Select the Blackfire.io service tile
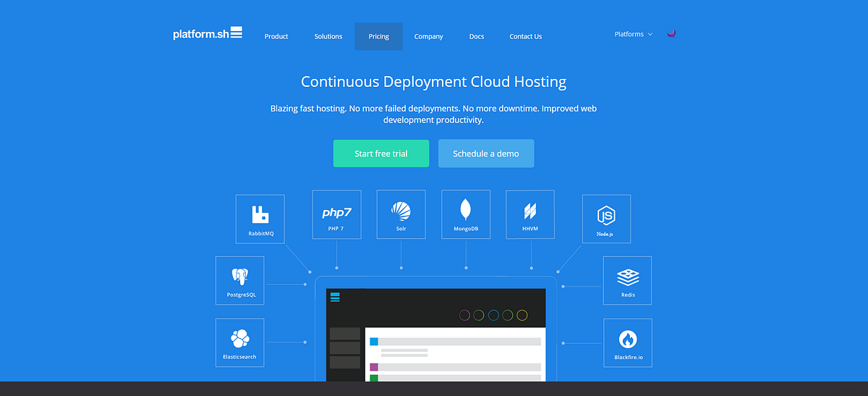The height and width of the screenshot is (396, 868). coord(627,342)
